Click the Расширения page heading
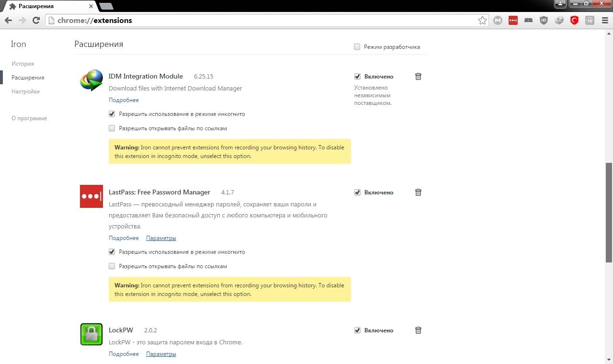613x364 pixels. 99,44
